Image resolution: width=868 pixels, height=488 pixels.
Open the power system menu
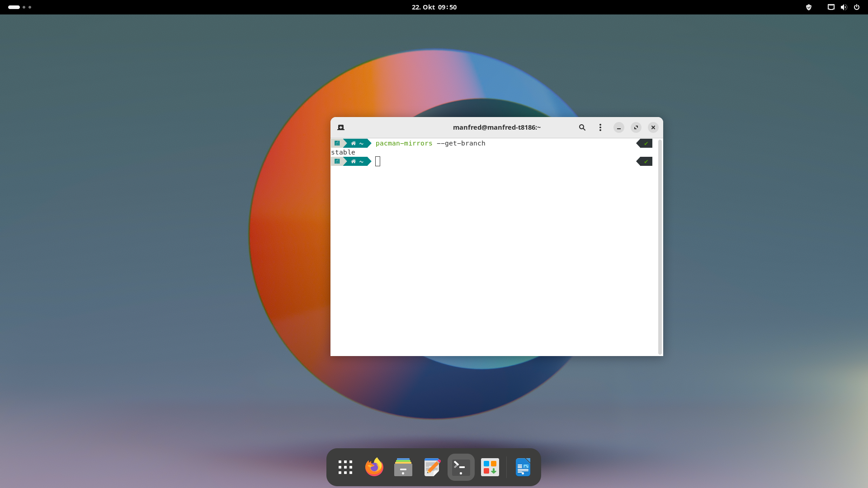(856, 7)
